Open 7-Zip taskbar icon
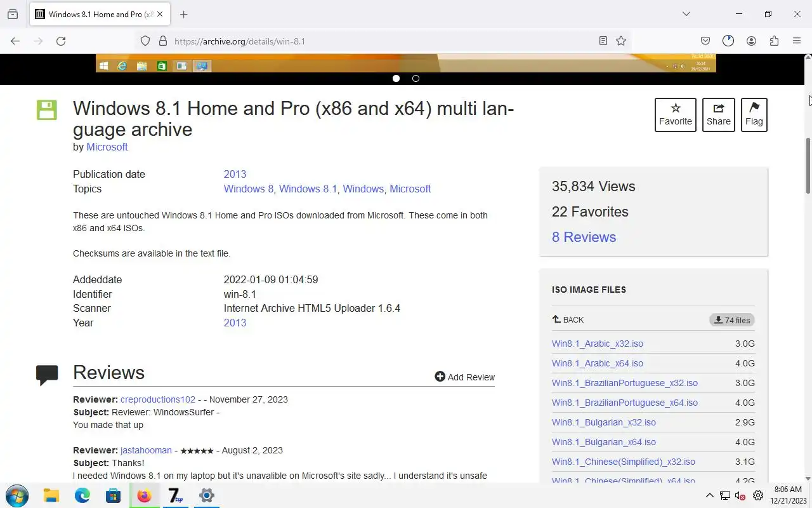Image resolution: width=812 pixels, height=508 pixels. click(x=175, y=495)
